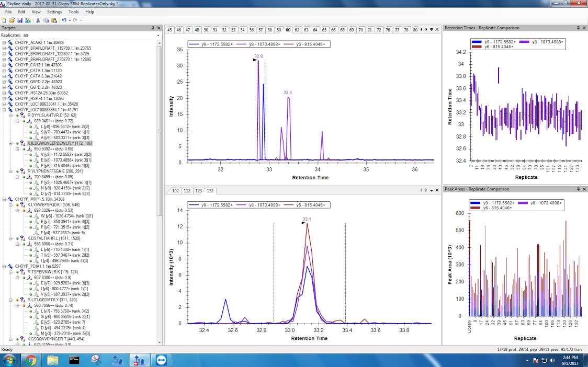Open the Settings menu
The width and height of the screenshot is (588, 367).
tap(54, 12)
